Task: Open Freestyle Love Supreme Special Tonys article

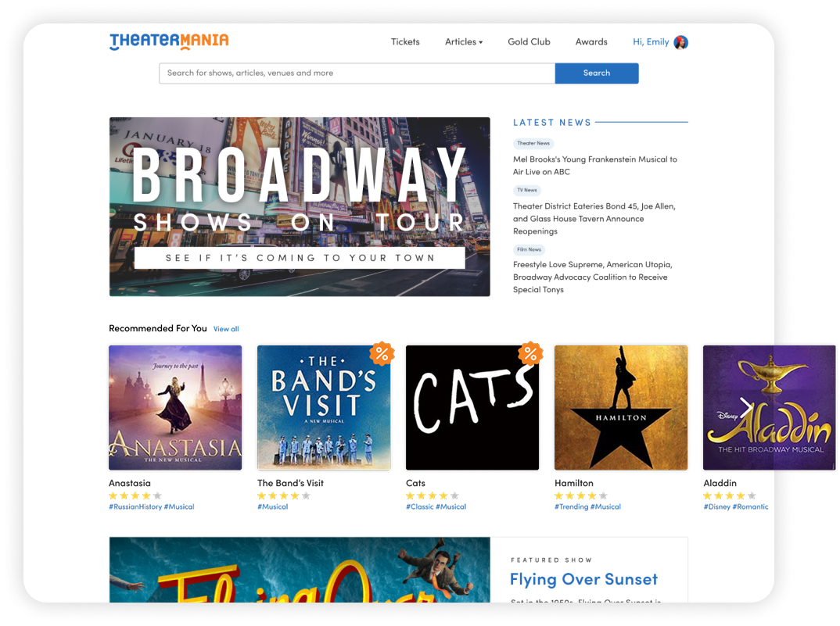Action: [593, 277]
